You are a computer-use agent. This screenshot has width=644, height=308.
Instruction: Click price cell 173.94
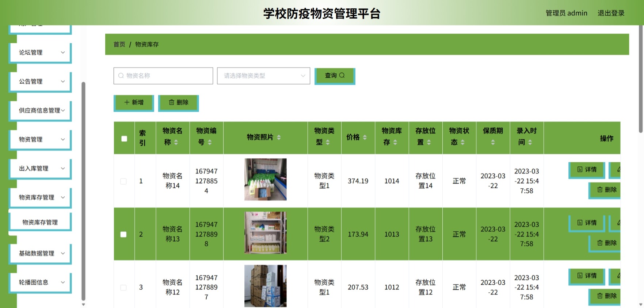tap(358, 234)
